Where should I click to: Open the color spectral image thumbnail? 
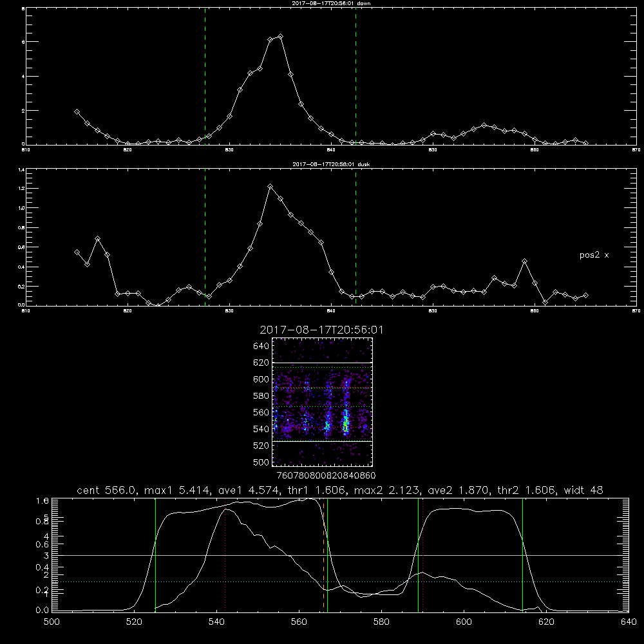(323, 402)
